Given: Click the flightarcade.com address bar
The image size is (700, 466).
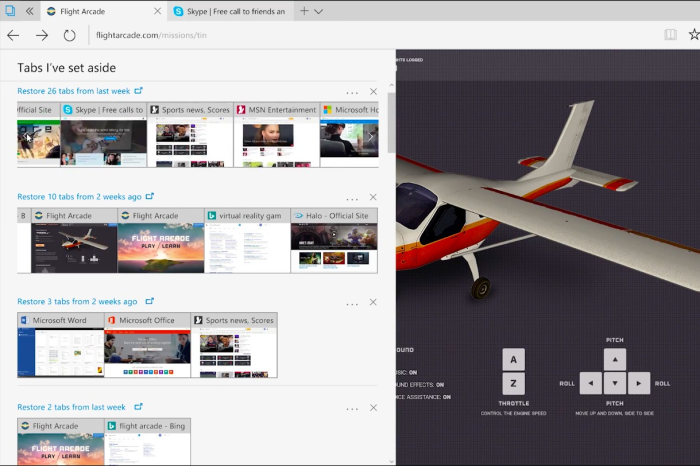Looking at the screenshot, I should point(151,35).
